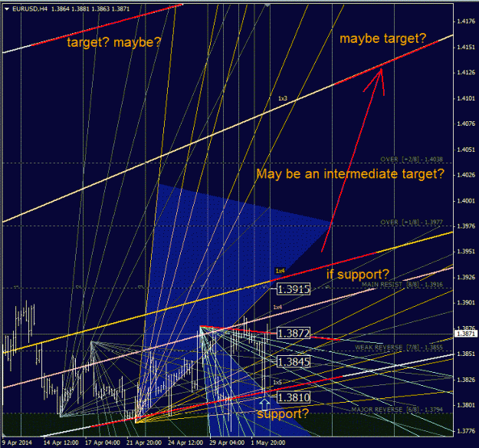Click 1.4126 on the price scale

pos(466,72)
